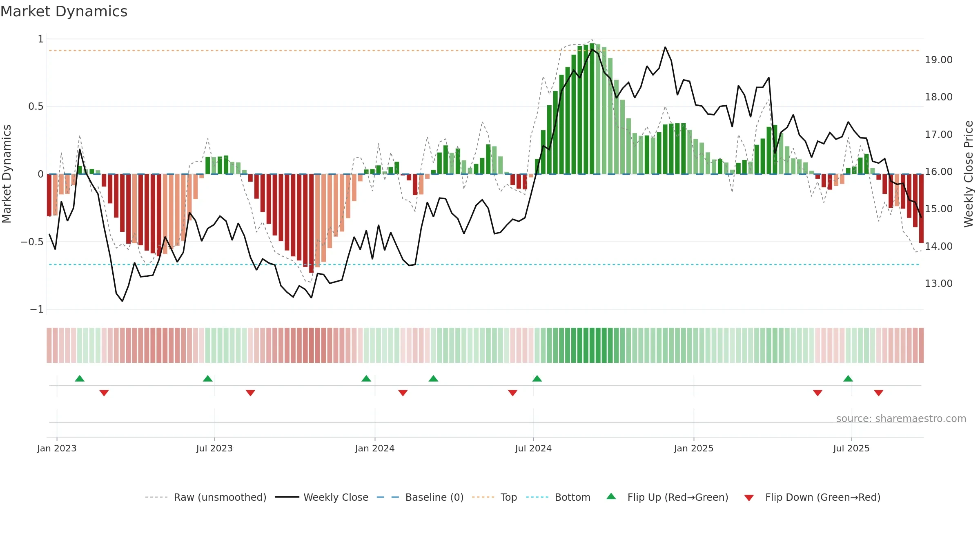Click the flip-down marker just before Jul 2024
This screenshot has width=980, height=551.
pyautogui.click(x=513, y=393)
